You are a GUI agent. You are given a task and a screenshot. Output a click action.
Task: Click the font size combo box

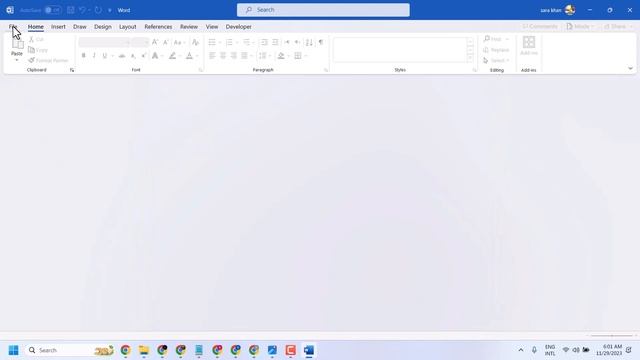tap(140, 42)
